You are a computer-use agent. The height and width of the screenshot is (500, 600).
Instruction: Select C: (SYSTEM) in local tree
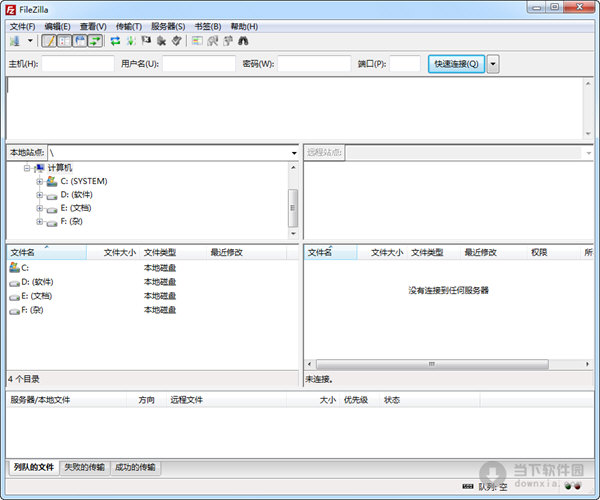[84, 181]
